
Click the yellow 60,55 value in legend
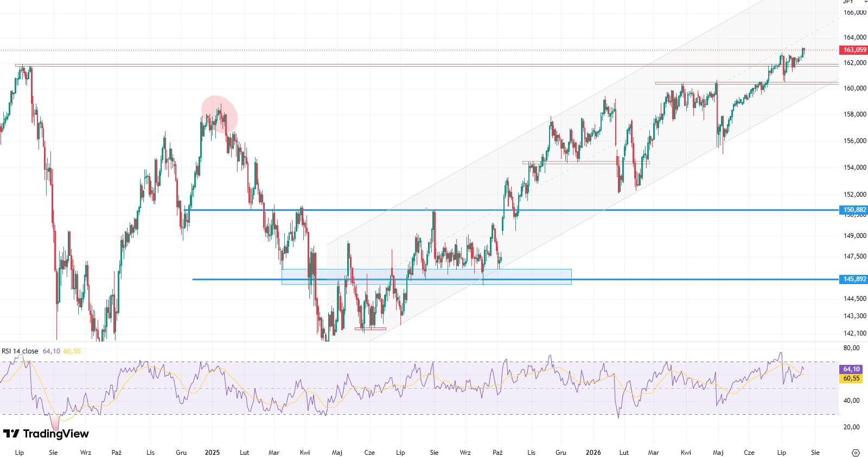(72, 351)
